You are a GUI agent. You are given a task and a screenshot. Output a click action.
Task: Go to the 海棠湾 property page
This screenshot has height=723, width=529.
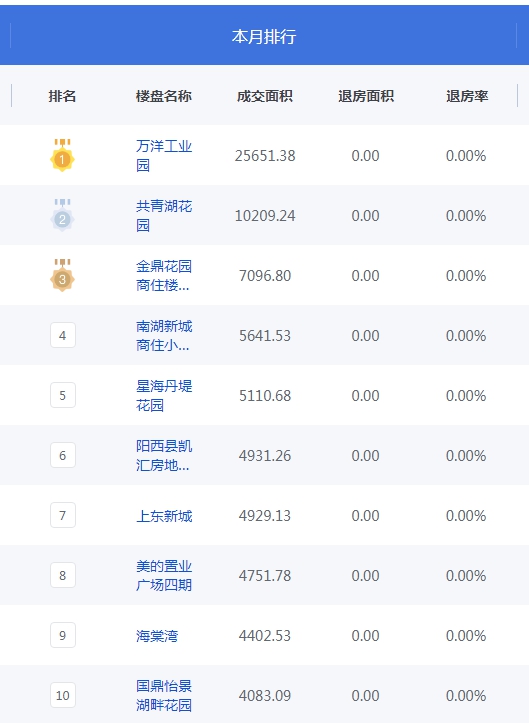[x=157, y=635]
